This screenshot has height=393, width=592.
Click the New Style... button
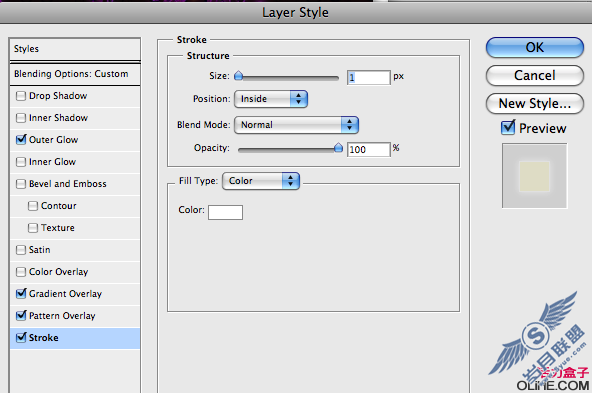pos(535,103)
